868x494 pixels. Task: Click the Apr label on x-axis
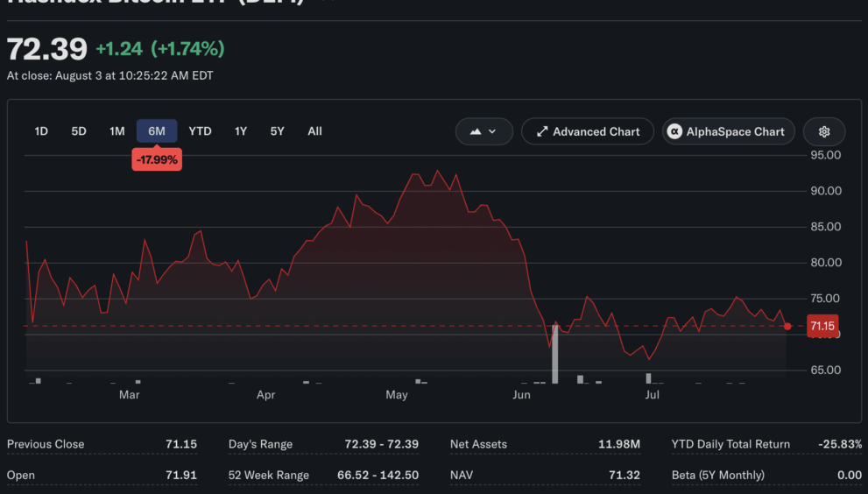tap(265, 395)
